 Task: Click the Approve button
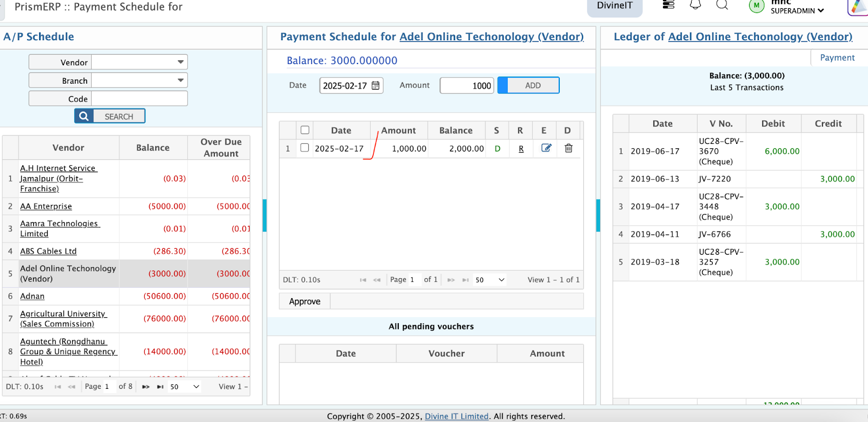pyautogui.click(x=305, y=301)
